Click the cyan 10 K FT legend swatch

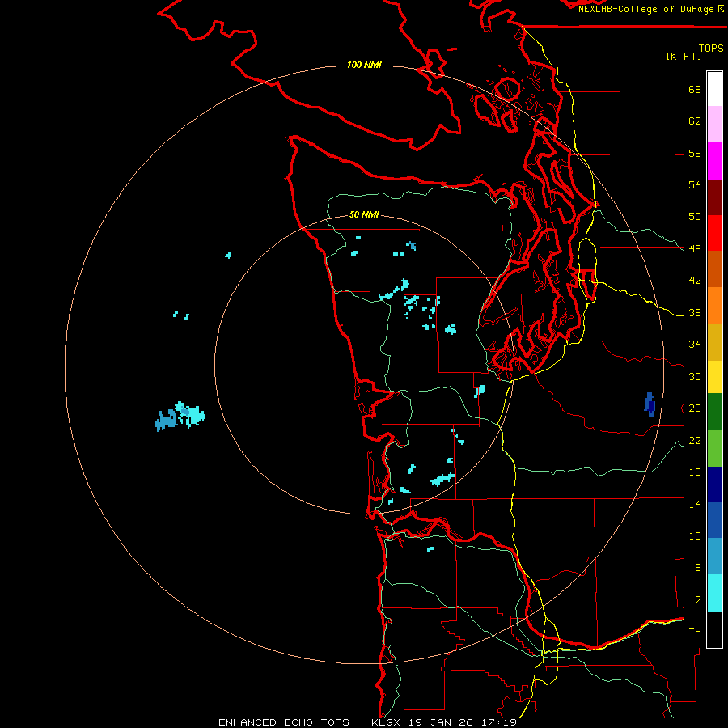[x=714, y=593]
